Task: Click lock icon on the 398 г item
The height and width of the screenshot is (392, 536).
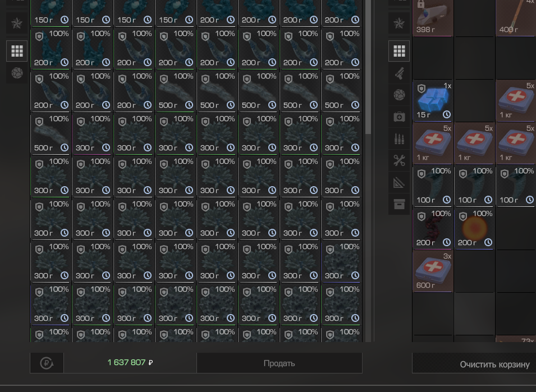Action: click(421, 4)
